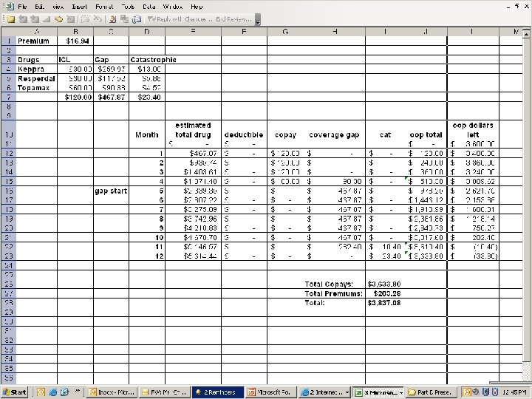Select the "Keppra" drug cell
532x399 pixels.
click(37, 69)
